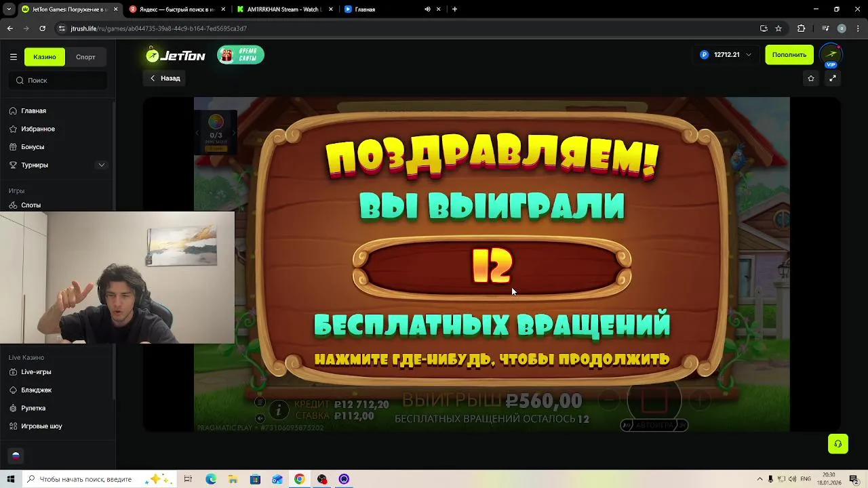This screenshot has height=488, width=868.
Task: Switch to the Главная browser tab
Action: (x=391, y=9)
